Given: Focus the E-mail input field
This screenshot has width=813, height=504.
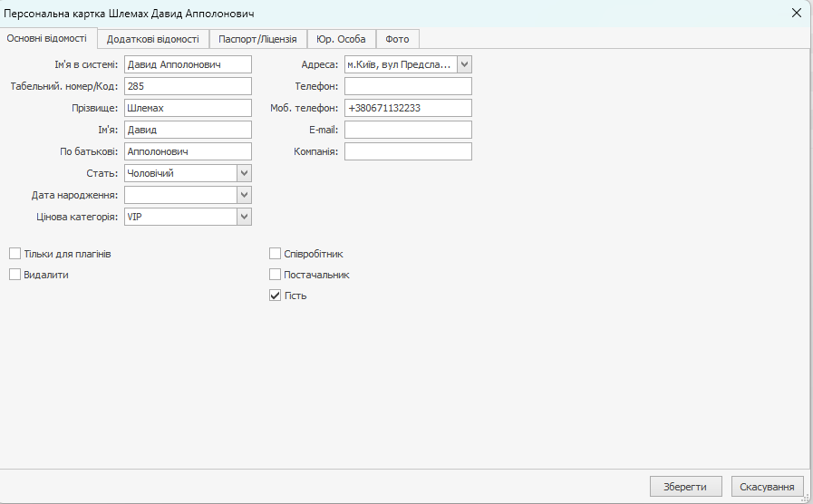Looking at the screenshot, I should click(408, 130).
